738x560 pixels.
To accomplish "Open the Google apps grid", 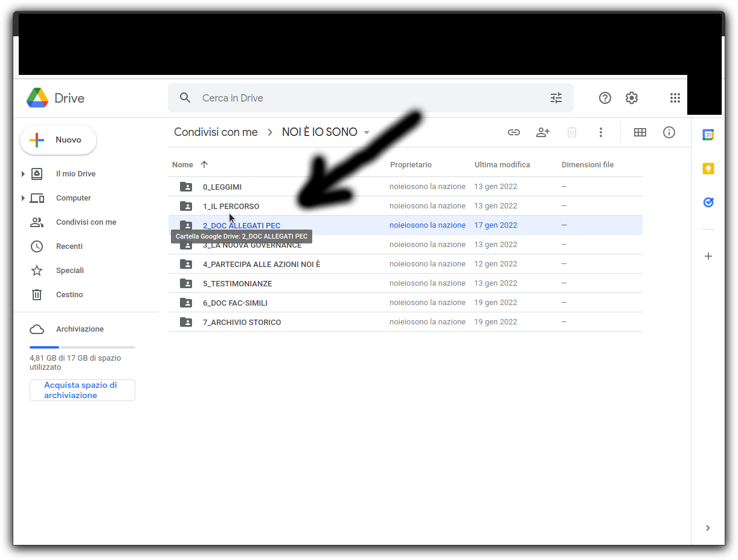I will point(675,98).
